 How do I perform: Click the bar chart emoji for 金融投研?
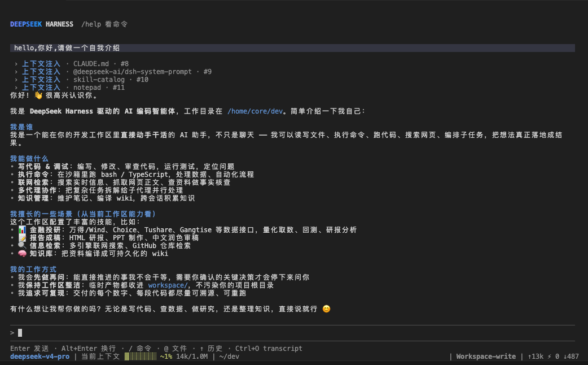click(x=22, y=230)
